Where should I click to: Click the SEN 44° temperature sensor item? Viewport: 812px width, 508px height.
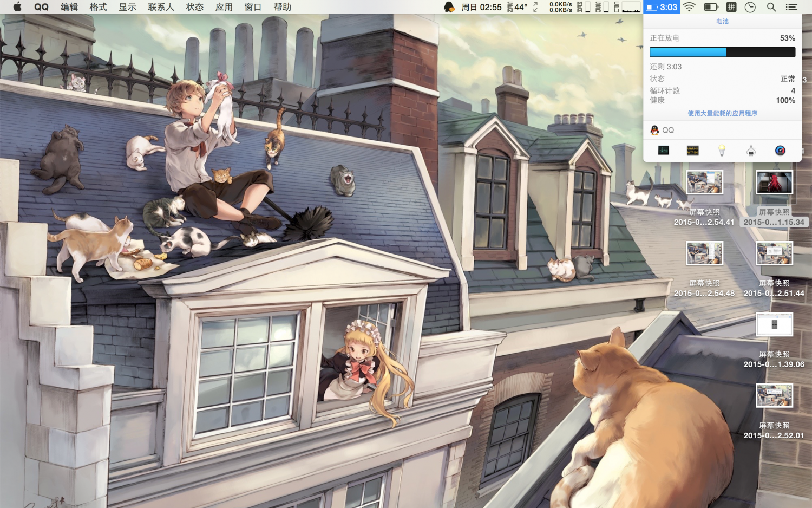pos(518,7)
